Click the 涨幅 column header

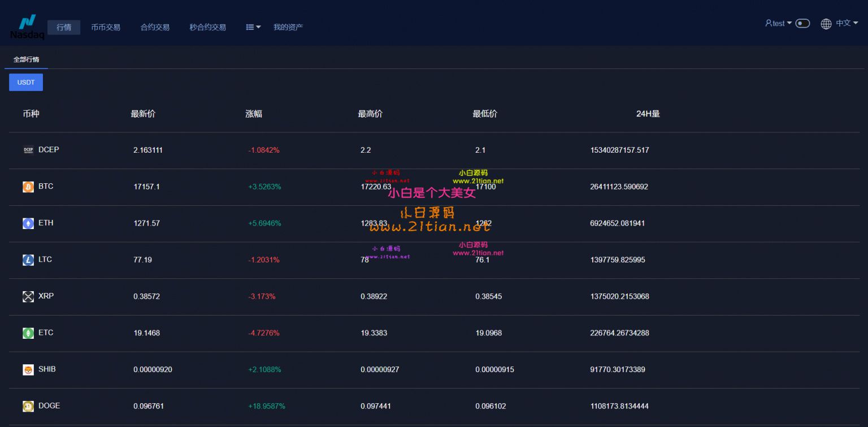point(254,114)
